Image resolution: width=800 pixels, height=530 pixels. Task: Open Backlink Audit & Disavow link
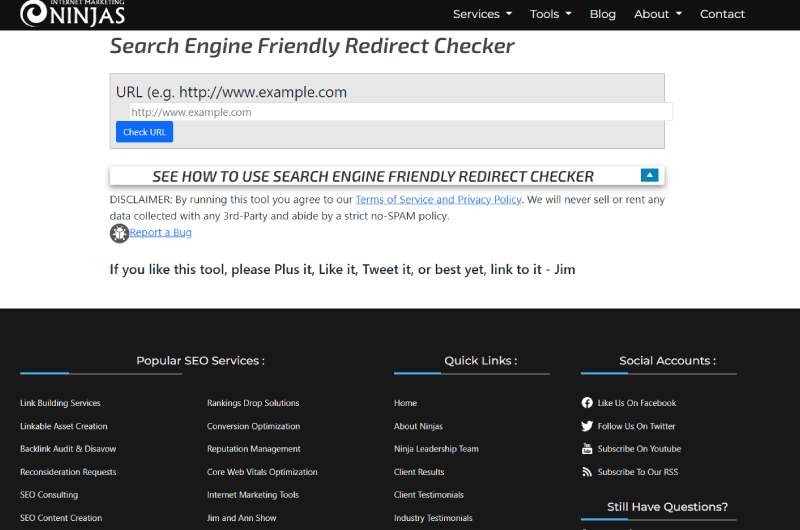click(68, 449)
